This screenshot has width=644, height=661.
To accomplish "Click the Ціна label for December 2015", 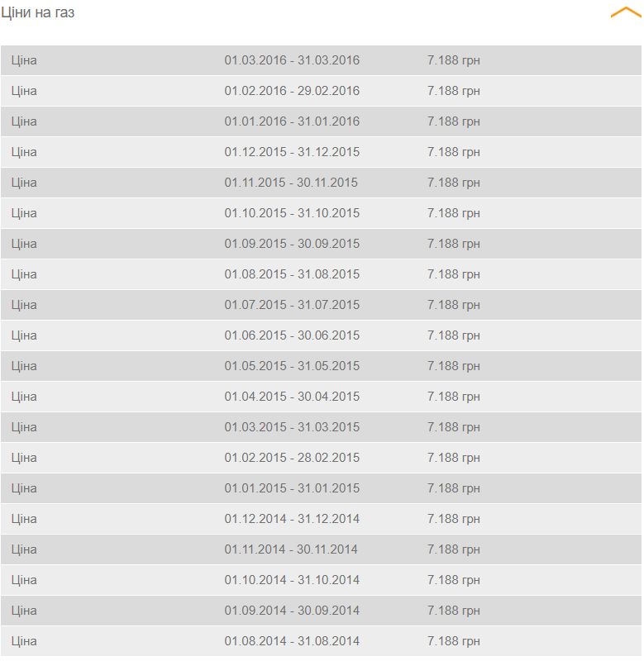I will click(x=24, y=152).
